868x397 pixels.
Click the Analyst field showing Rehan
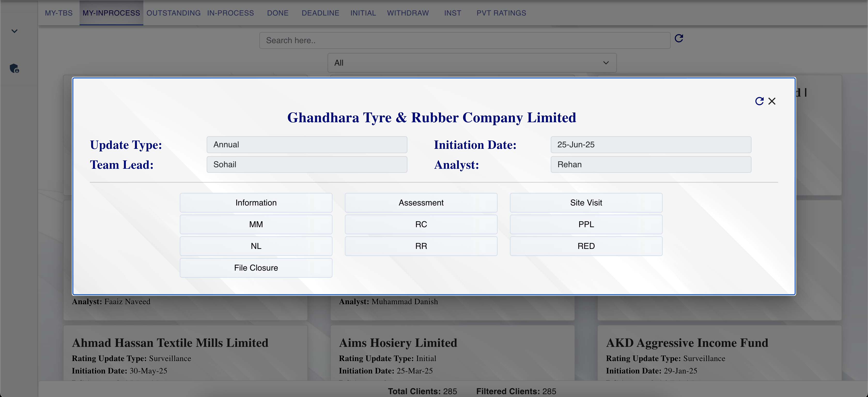tap(651, 164)
